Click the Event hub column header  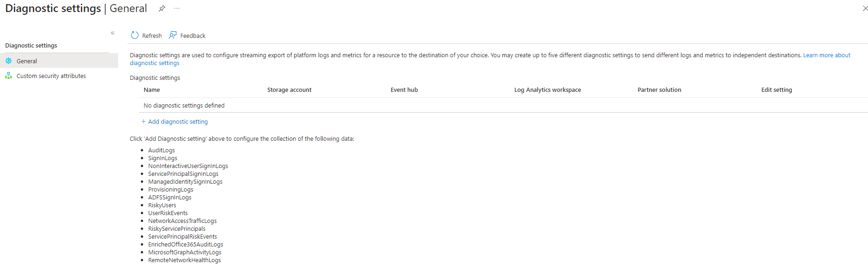click(x=404, y=90)
